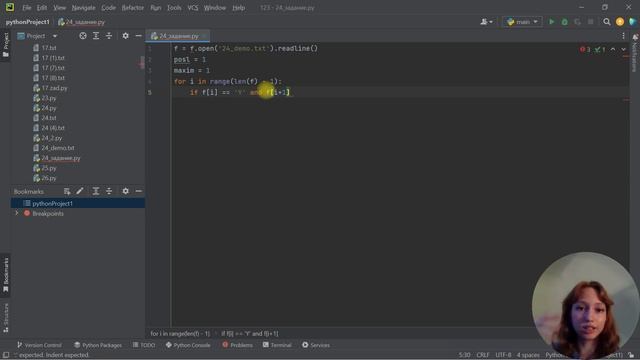Open the main run configuration dropdown
The width and height of the screenshot is (640, 360).
click(x=522, y=22)
